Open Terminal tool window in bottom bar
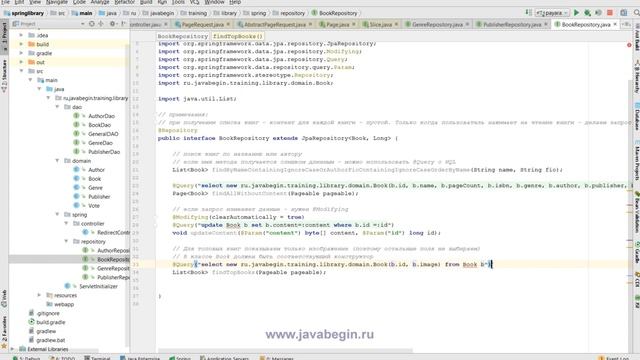The image size is (640, 360). pos(97,358)
